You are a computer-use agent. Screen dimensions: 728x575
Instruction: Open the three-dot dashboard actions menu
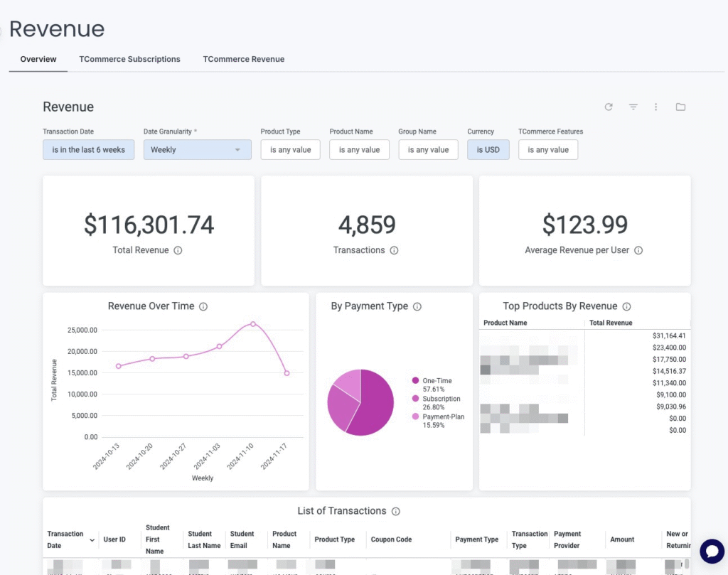655,107
